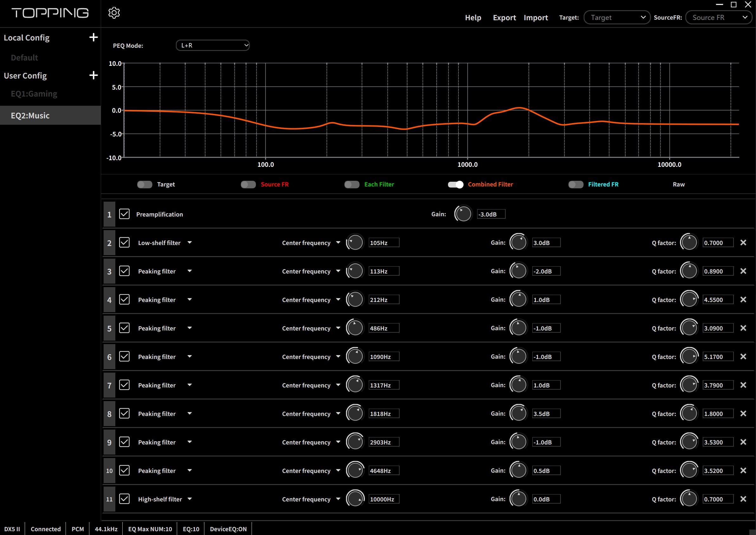Click the Q factor knob on filter 4
This screenshot has width=756, height=535.
click(689, 300)
